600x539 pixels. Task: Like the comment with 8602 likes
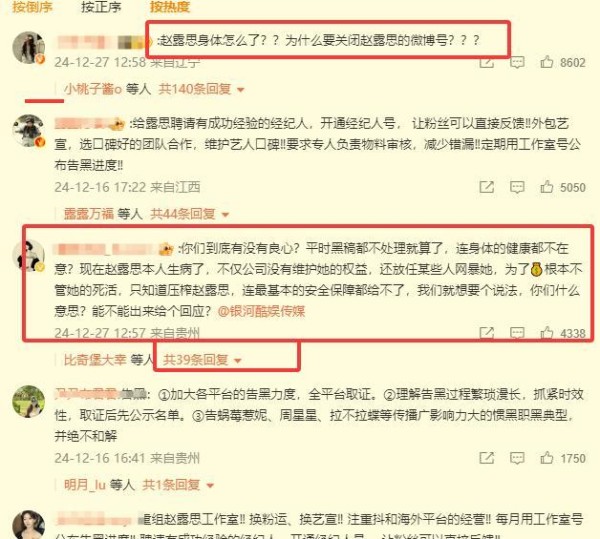(546, 62)
